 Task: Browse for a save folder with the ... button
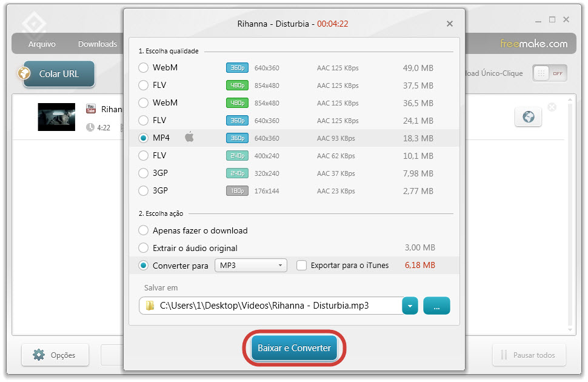[436, 306]
